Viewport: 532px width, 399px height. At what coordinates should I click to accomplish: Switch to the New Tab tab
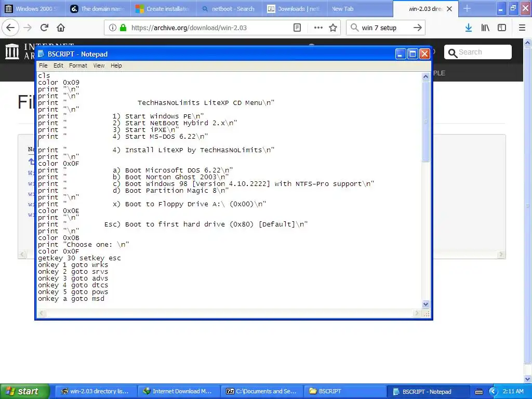tap(360, 8)
